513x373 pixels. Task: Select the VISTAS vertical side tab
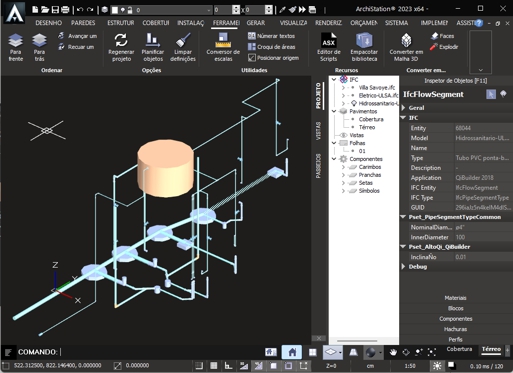pos(318,131)
